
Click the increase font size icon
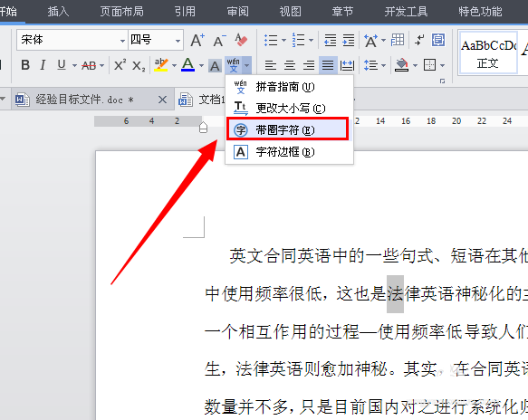point(197,40)
